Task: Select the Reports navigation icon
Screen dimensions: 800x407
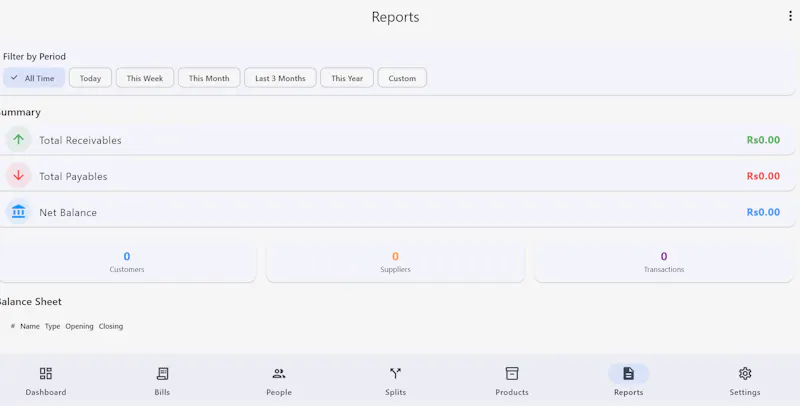Action: [629, 373]
